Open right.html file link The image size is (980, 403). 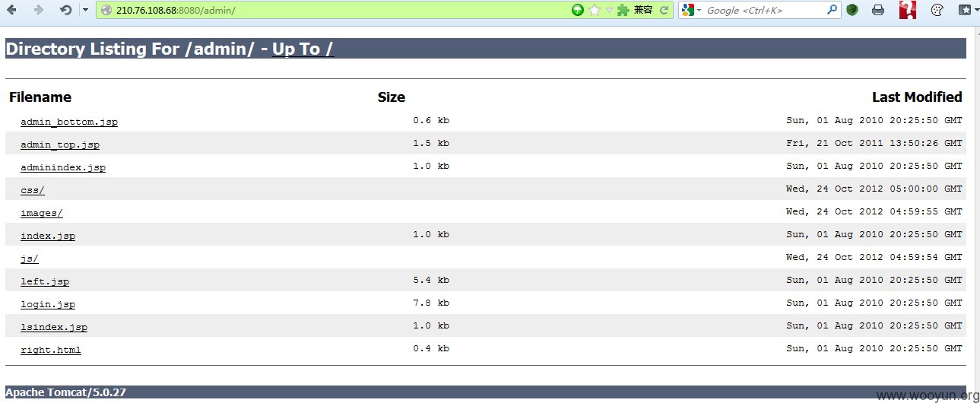[51, 350]
